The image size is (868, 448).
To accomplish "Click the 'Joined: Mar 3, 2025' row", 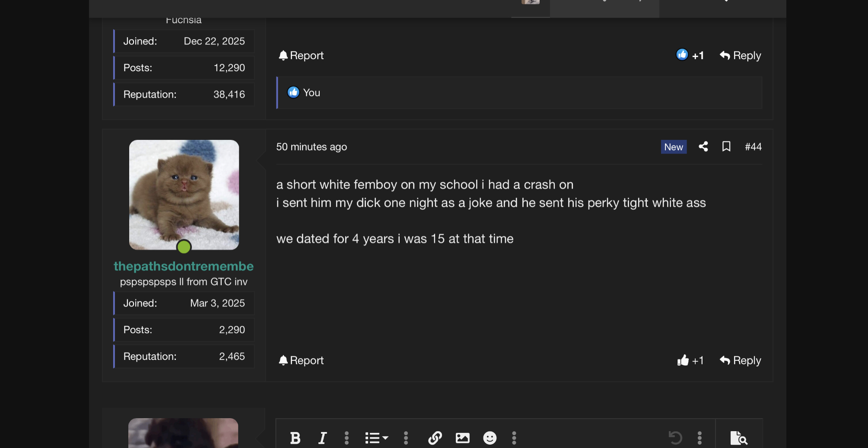I will pos(184,303).
